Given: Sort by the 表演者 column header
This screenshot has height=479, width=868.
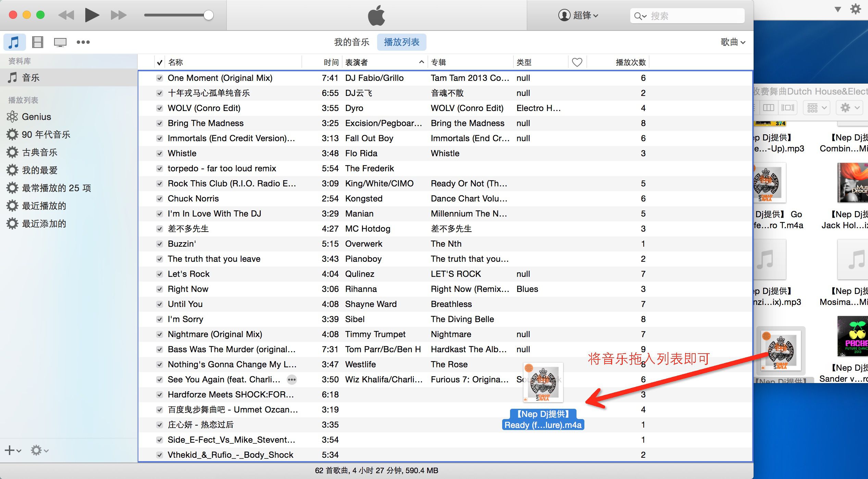Looking at the screenshot, I should click(385, 62).
